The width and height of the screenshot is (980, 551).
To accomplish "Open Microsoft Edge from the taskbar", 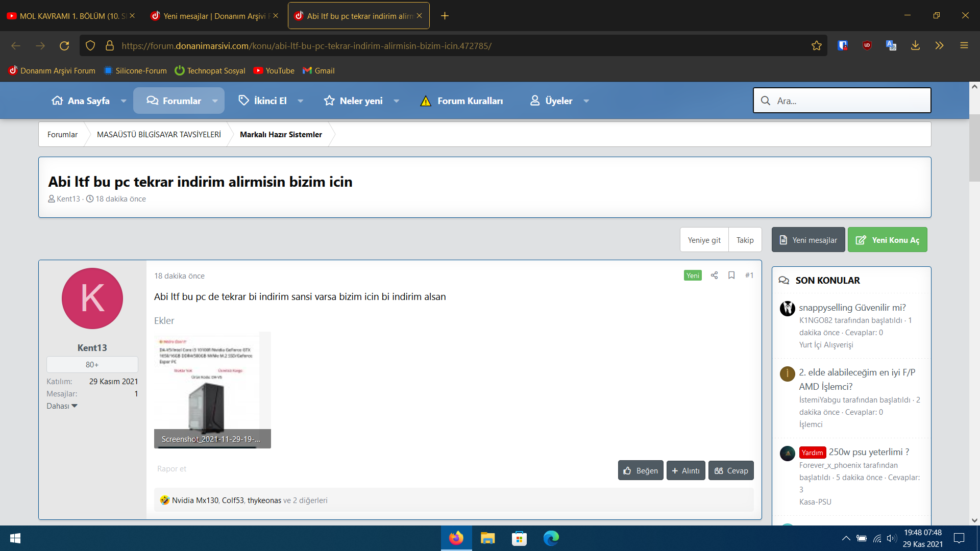I will (x=551, y=538).
